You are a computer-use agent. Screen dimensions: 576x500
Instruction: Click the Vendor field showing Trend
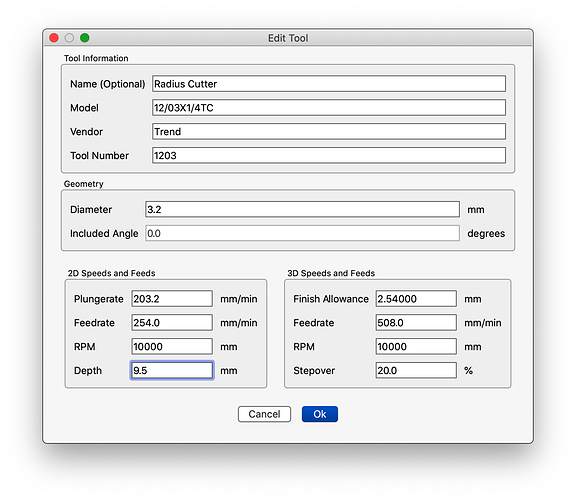click(x=329, y=132)
